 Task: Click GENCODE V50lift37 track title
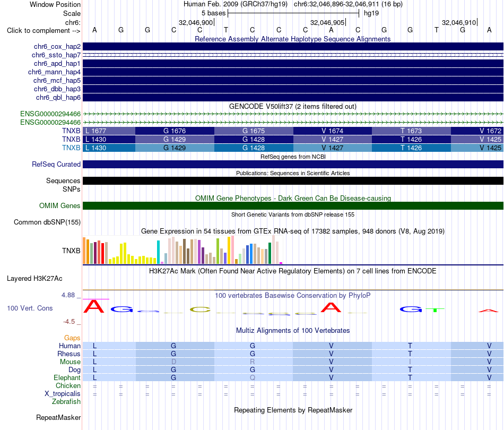[293, 107]
